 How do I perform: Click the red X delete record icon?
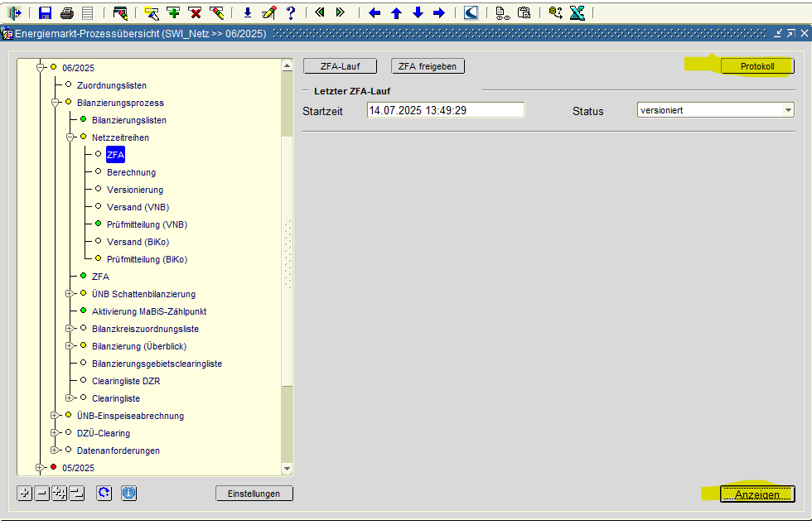click(x=195, y=12)
